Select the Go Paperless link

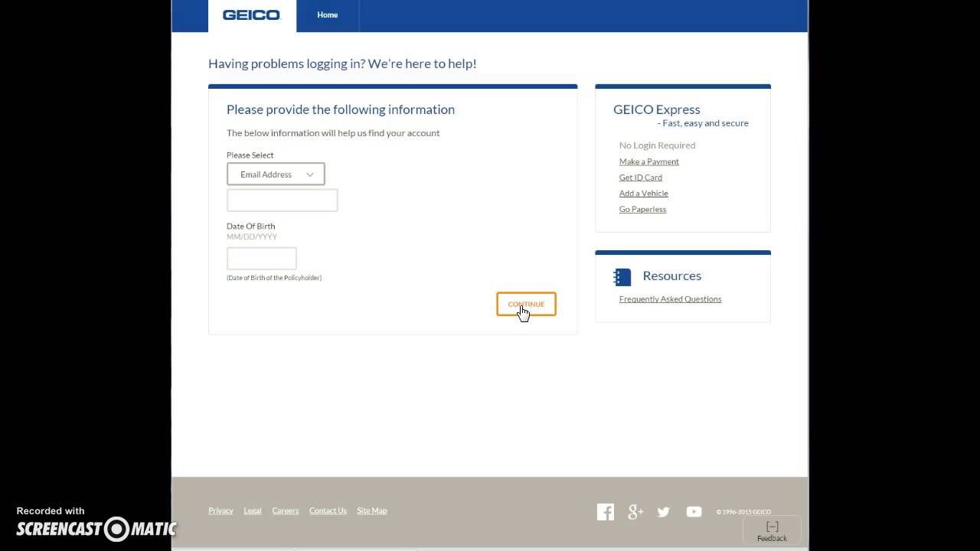click(x=643, y=209)
